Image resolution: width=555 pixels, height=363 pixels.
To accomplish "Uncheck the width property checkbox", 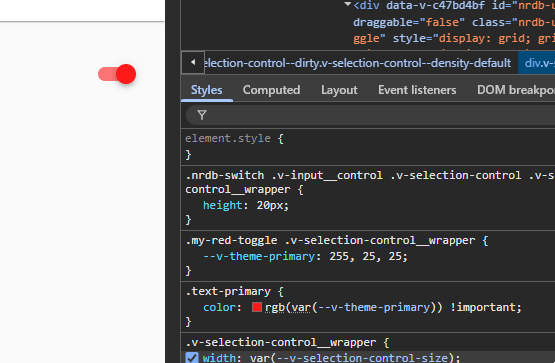I will pos(192,358).
